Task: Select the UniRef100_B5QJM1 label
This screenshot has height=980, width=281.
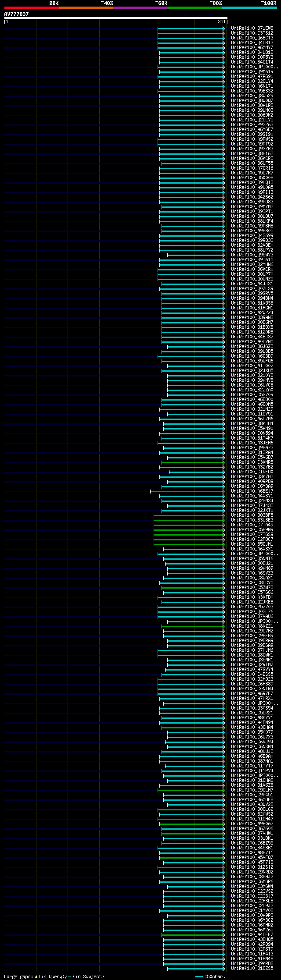Action: pos(252,544)
